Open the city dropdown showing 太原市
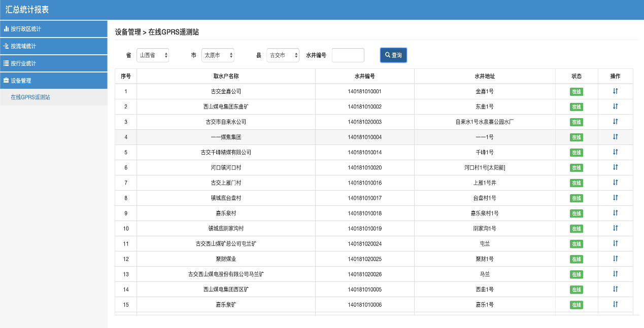Image resolution: width=644 pixels, height=328 pixels. point(218,55)
